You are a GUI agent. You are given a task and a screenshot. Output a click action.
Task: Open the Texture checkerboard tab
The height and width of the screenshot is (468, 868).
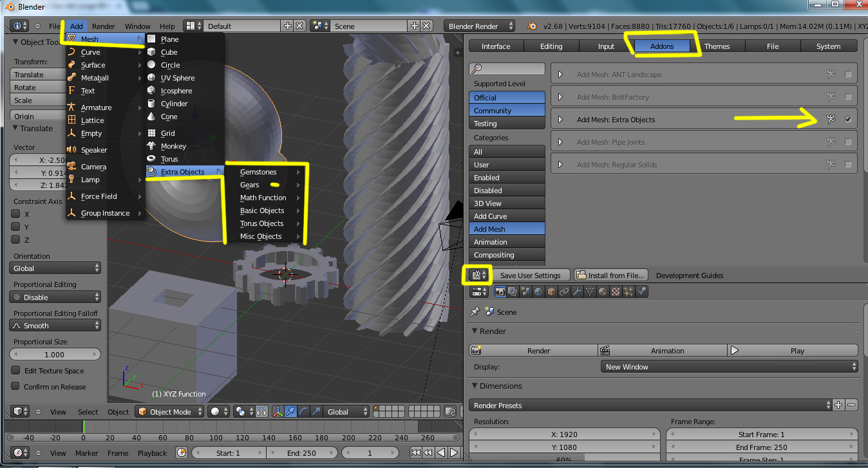(616, 292)
